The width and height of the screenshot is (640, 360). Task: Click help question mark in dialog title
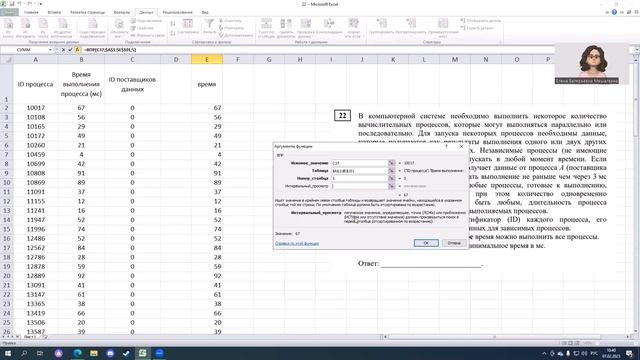click(x=446, y=146)
